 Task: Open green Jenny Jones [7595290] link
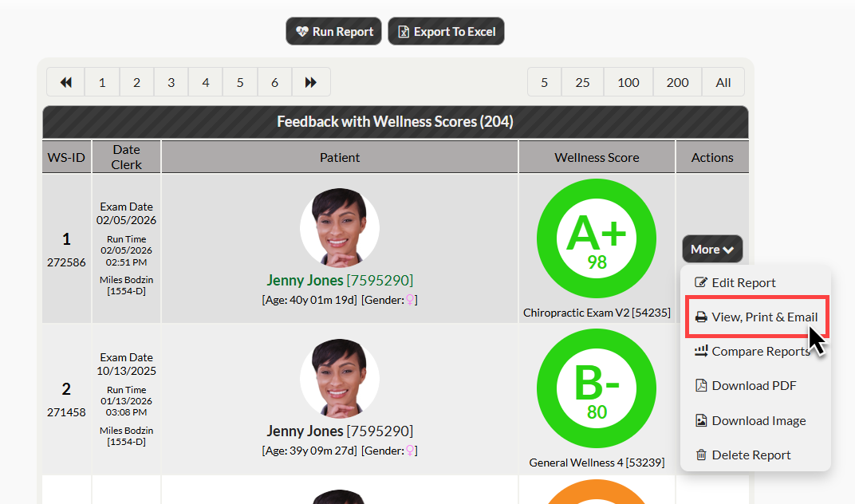tap(340, 281)
